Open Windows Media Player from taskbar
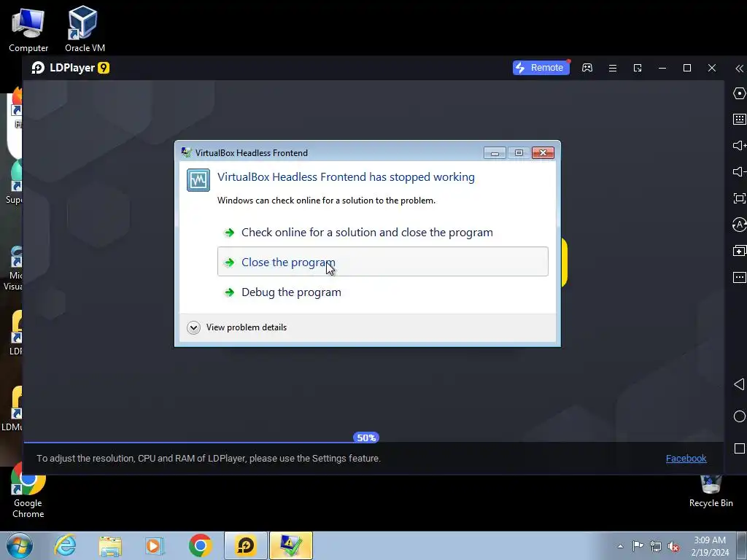747x560 pixels. point(155,546)
